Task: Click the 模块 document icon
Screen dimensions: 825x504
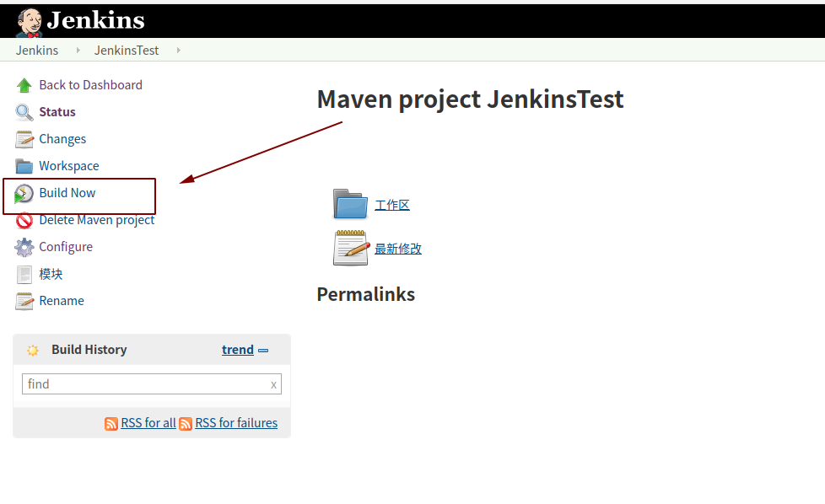Action: [23, 273]
